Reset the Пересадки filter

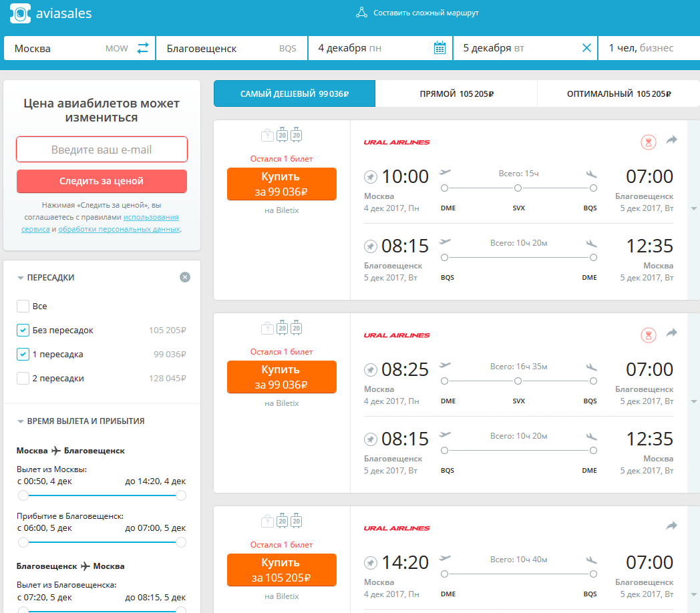(x=185, y=277)
